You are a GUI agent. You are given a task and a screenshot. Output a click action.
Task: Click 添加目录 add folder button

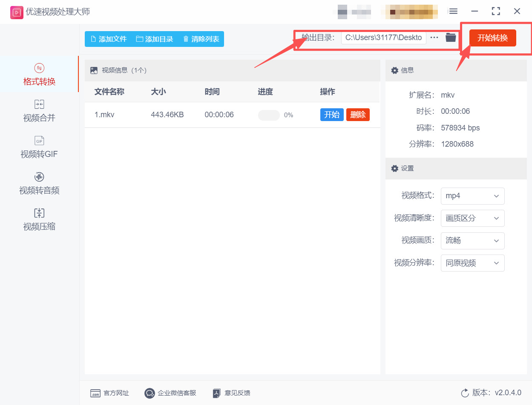click(x=155, y=39)
